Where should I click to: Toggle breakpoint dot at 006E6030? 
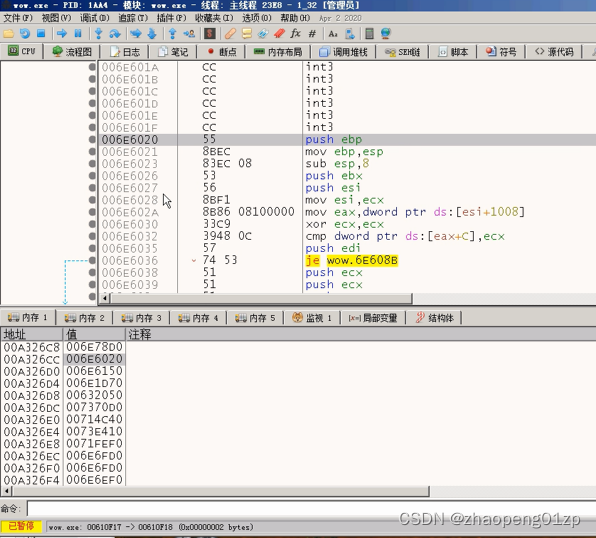click(92, 224)
